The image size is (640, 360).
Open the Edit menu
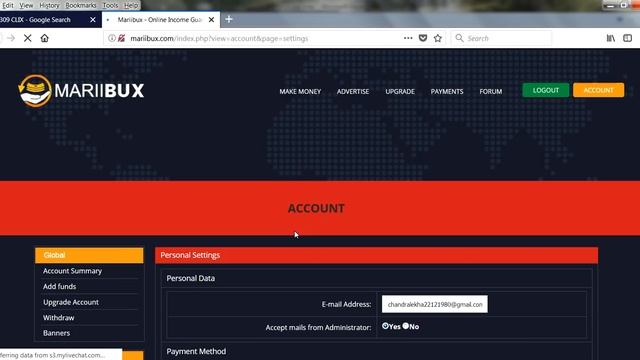8,5
